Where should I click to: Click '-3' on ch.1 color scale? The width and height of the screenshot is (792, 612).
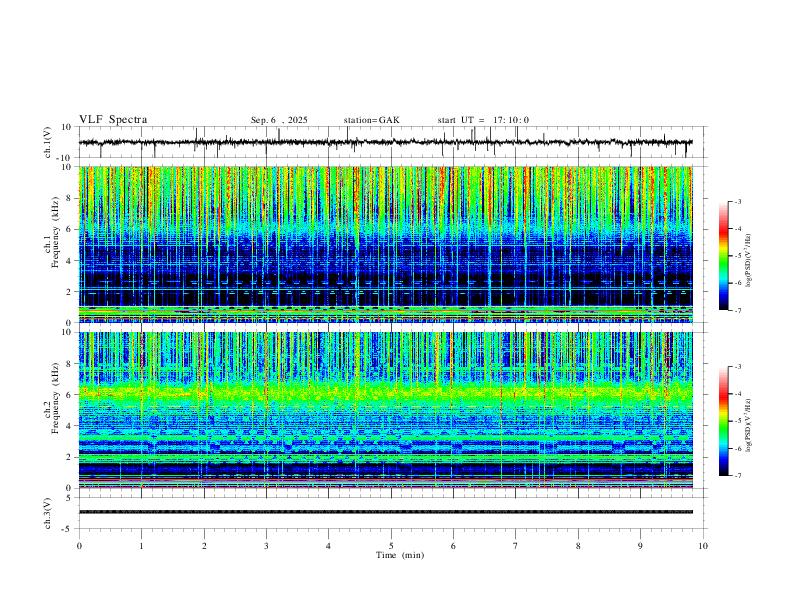738,201
